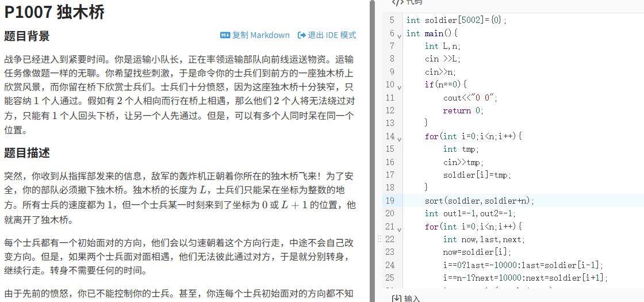Viewport: 644px width, 302px height.
Task: Place cursor on the int tmp; line
Action: pos(461,149)
